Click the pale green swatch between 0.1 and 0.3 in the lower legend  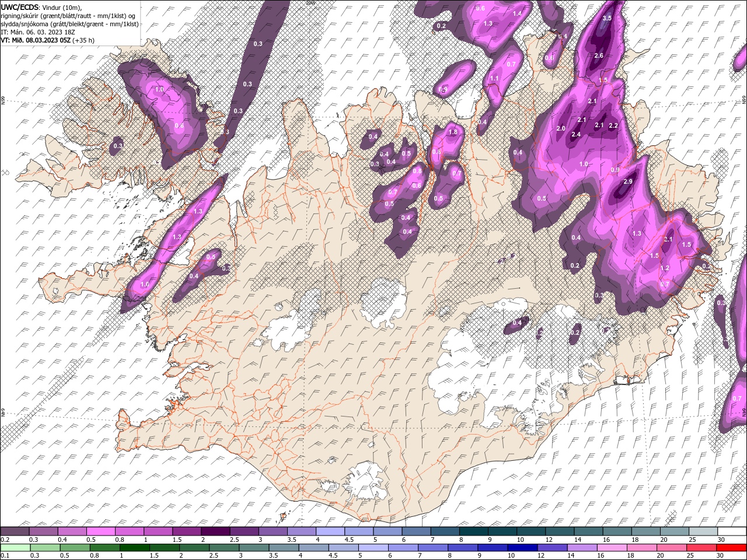pos(16,547)
